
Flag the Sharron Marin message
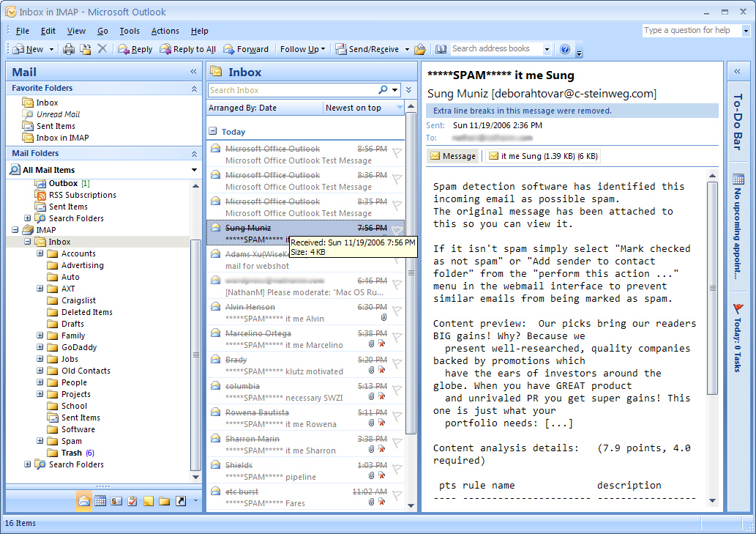point(397,442)
